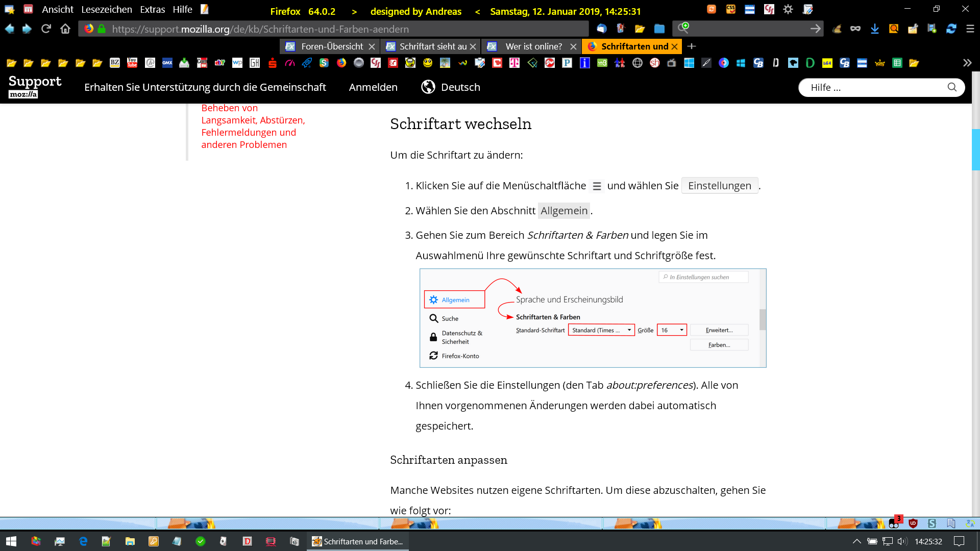Click the settings gear icon in title bar
This screenshot has height=551, width=980.
pos(788,9)
